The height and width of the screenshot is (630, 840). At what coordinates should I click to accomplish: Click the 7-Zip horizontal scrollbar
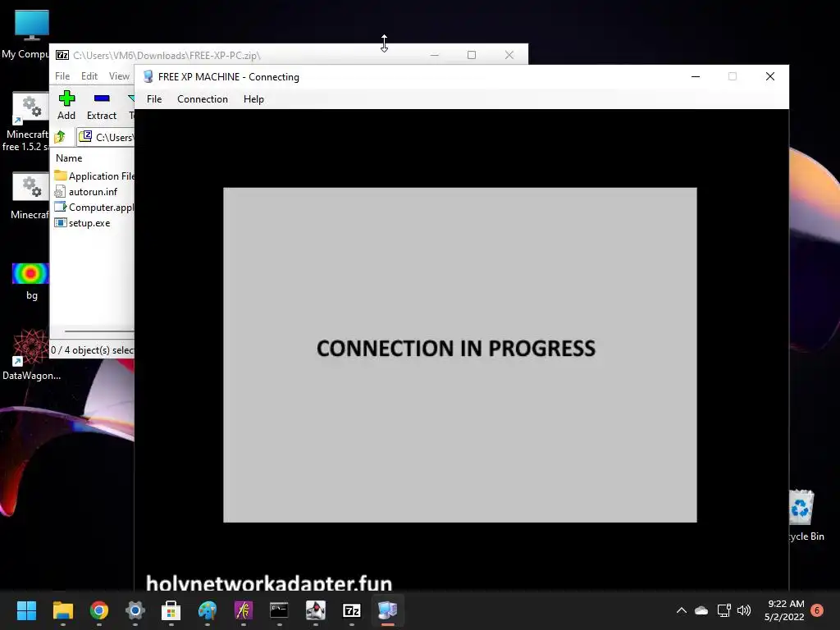pyautogui.click(x=99, y=331)
